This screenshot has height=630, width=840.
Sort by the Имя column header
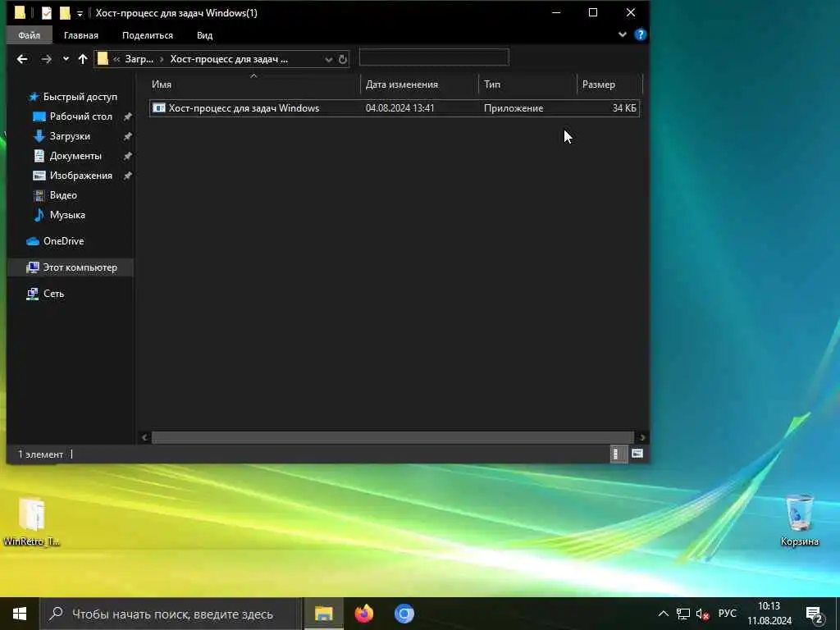(253, 84)
